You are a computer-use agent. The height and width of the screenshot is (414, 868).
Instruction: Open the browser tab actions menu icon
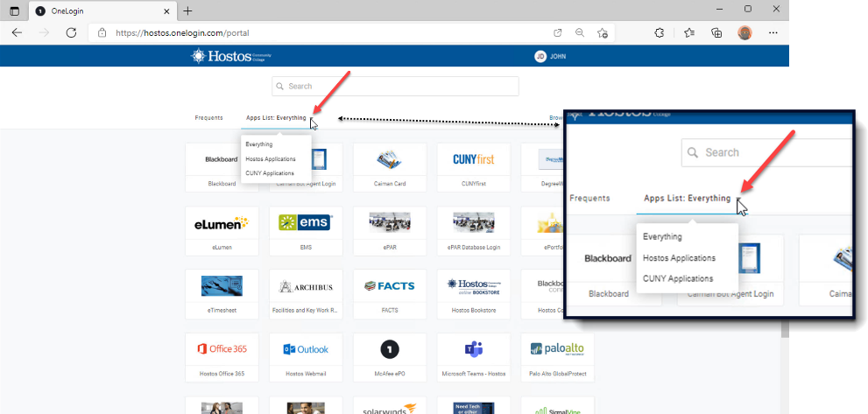14,11
